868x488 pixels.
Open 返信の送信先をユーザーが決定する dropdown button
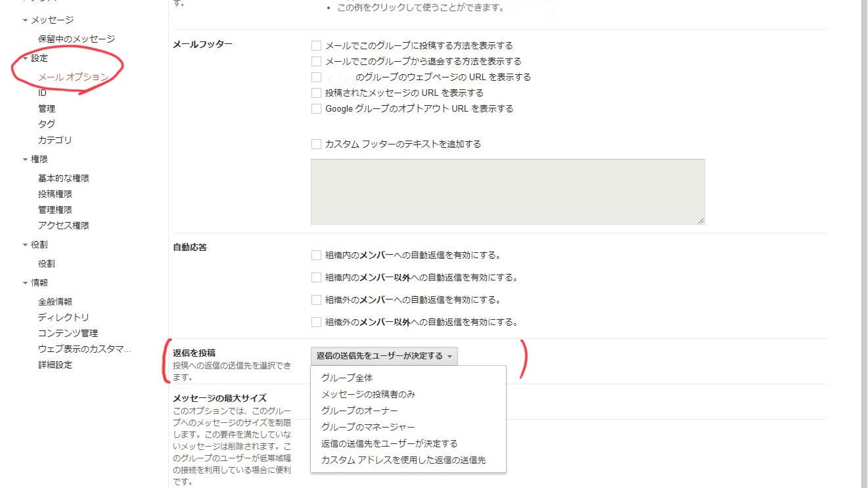pyautogui.click(x=384, y=356)
